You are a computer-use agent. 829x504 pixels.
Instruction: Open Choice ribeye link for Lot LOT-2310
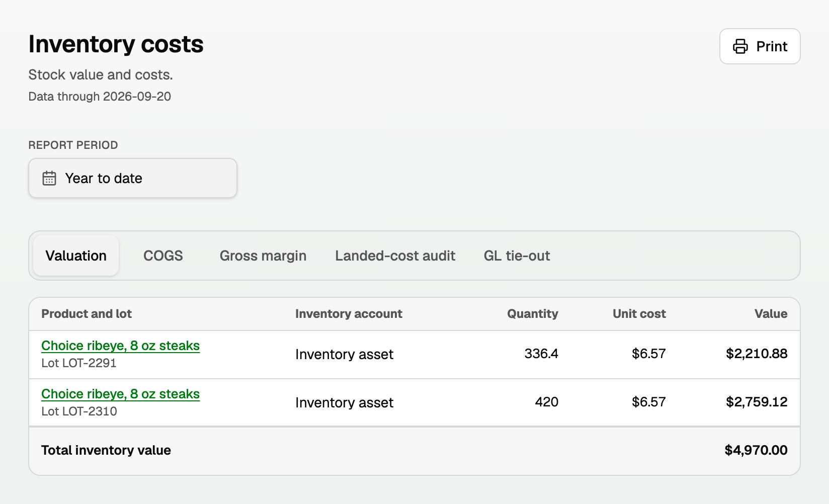click(x=121, y=394)
